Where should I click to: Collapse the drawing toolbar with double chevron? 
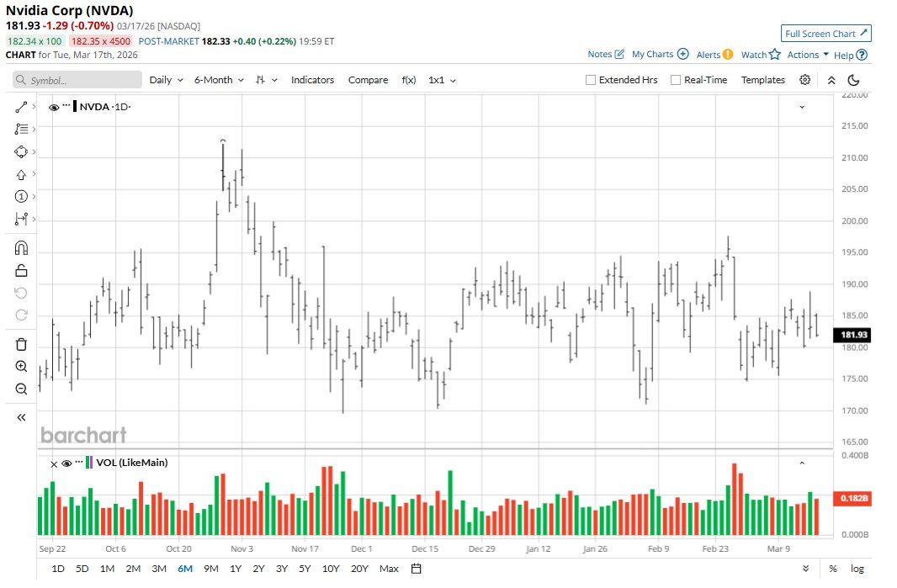point(21,417)
